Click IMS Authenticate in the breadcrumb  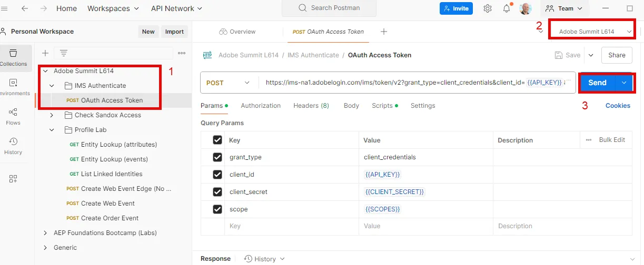coord(313,55)
